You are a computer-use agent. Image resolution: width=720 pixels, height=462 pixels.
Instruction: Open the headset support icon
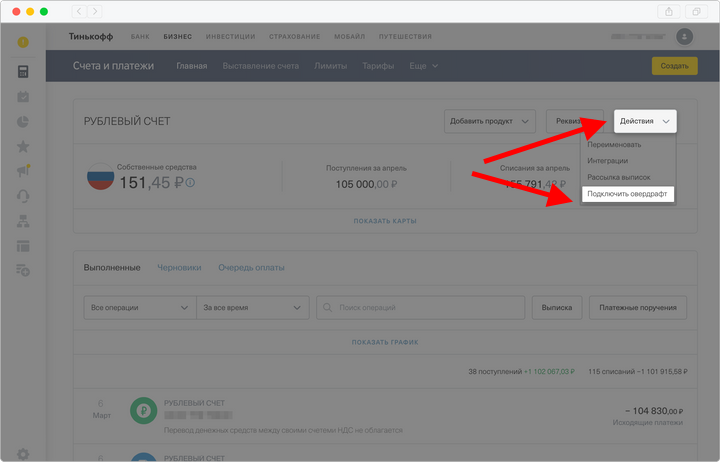pyautogui.click(x=23, y=196)
